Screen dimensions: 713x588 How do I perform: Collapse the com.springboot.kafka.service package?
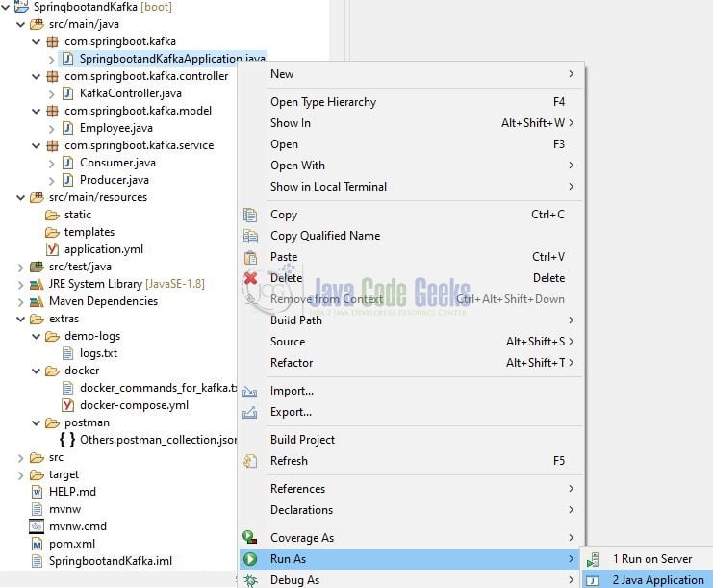[x=36, y=145]
